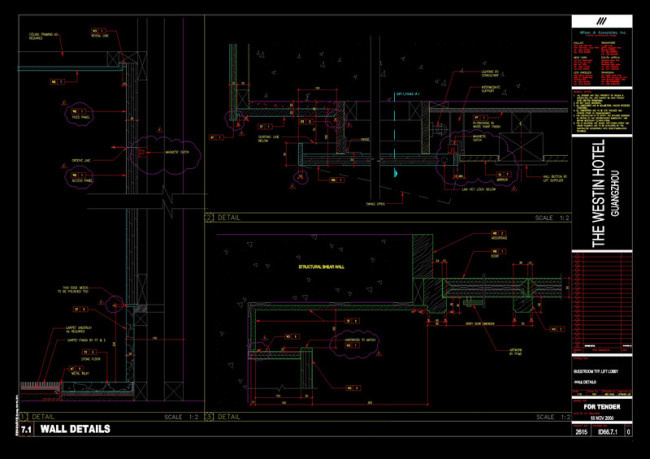Click SCALE 1:2 text of detail 3
650x459 pixels.
click(553, 417)
